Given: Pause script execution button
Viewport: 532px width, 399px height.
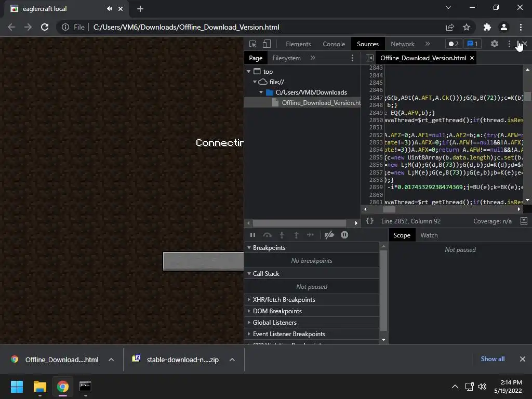Looking at the screenshot, I should [252, 235].
